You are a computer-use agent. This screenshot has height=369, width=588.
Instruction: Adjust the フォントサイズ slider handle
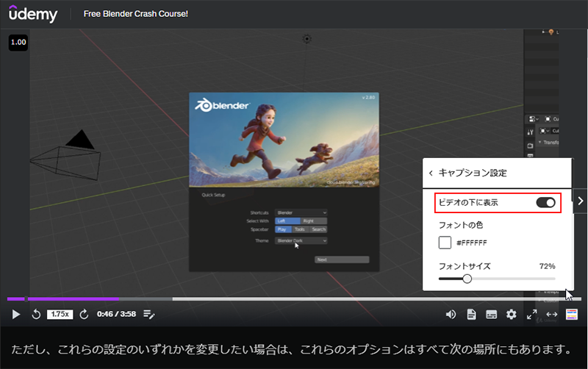click(x=467, y=279)
